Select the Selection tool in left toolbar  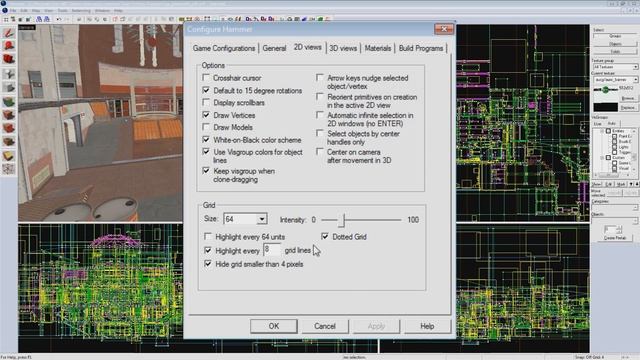point(9,33)
